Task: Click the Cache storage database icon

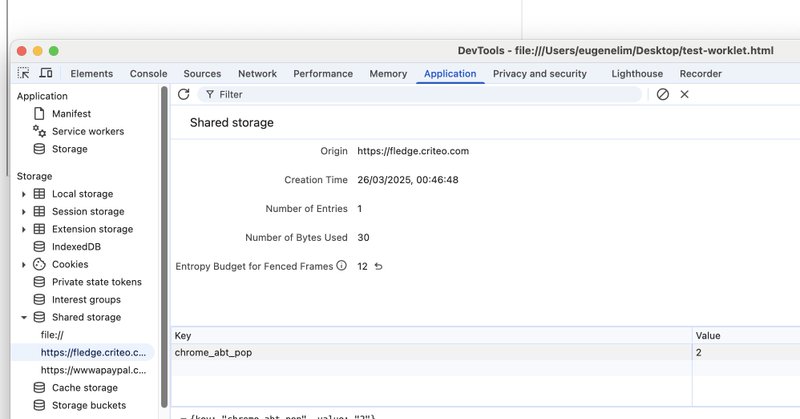Action: (x=39, y=387)
